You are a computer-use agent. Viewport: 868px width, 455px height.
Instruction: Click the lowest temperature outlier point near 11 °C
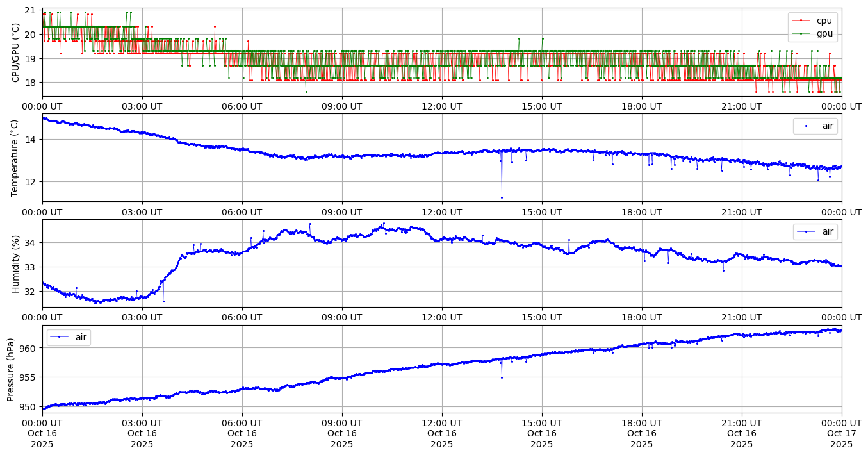pos(502,197)
